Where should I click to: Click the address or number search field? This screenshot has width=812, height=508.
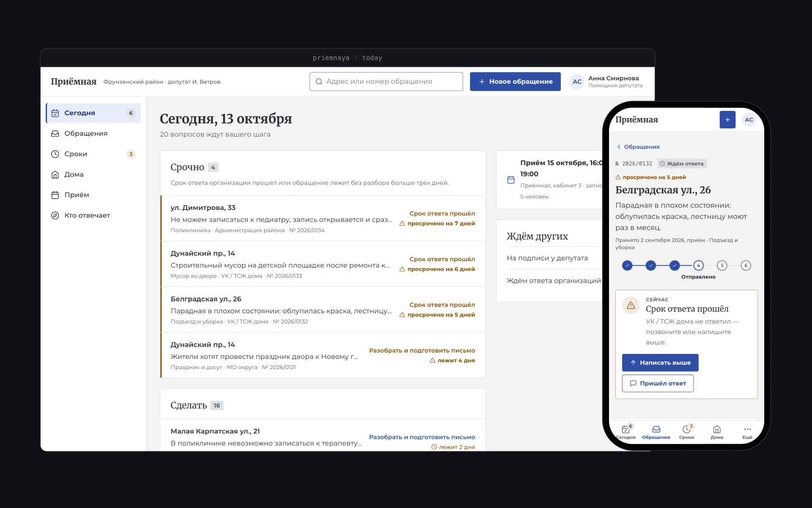pyautogui.click(x=386, y=81)
